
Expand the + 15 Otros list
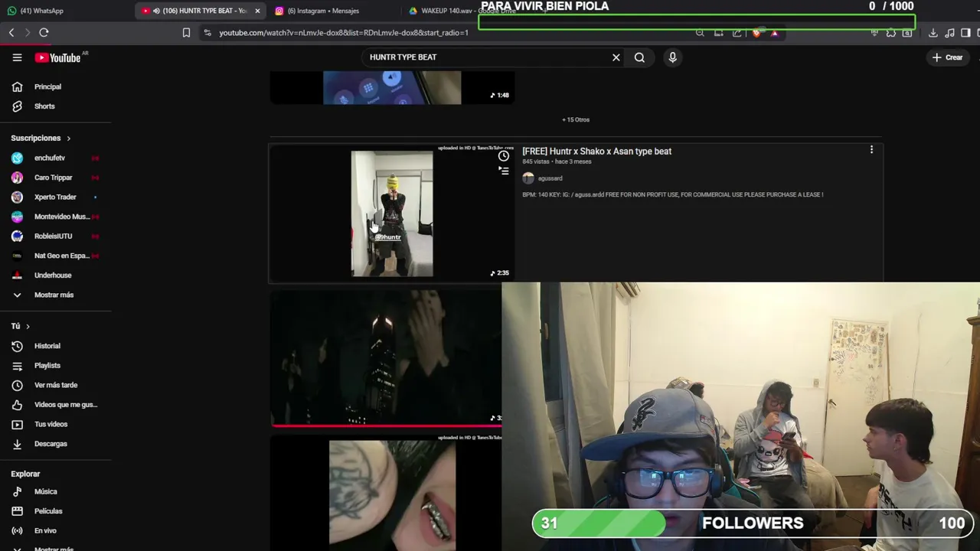tap(576, 119)
